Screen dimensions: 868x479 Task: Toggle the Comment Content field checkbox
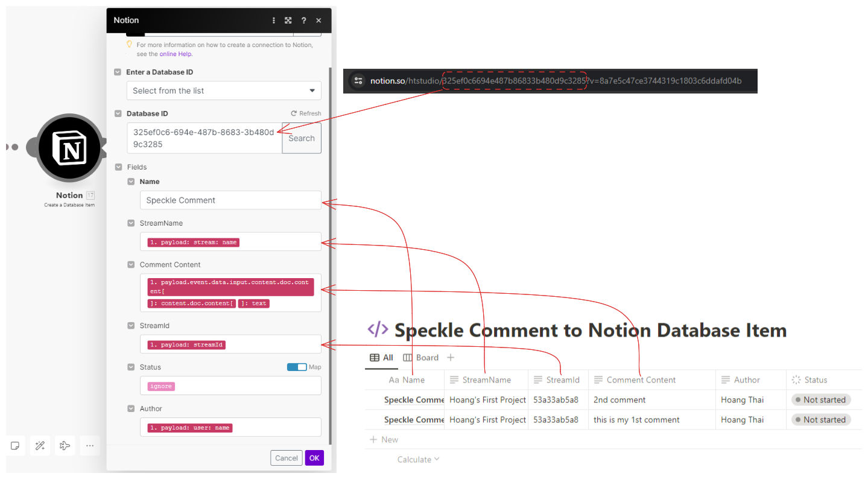[131, 265]
